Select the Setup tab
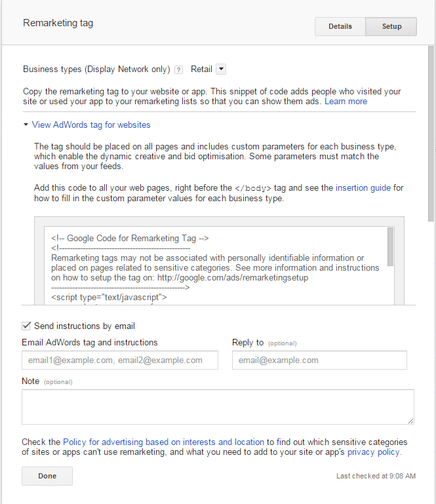The width and height of the screenshot is (436, 504). (391, 26)
